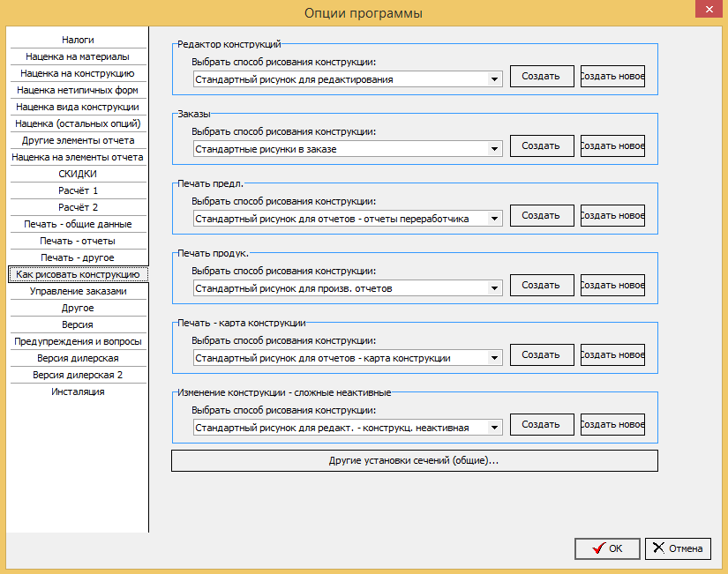Open dropdown for сложные неактивные group
Viewport: 728px width, 574px height.
[494, 428]
